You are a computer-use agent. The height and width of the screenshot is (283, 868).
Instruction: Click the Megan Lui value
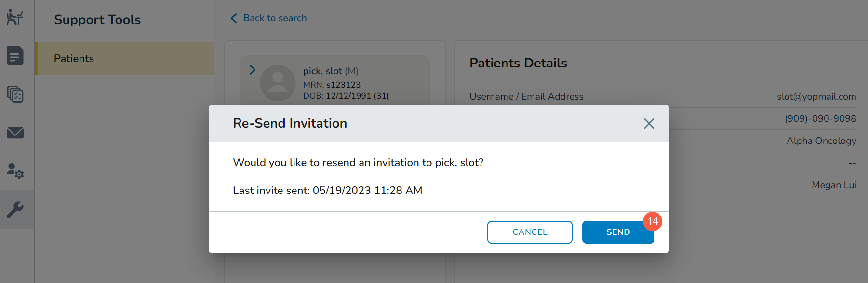click(x=833, y=185)
